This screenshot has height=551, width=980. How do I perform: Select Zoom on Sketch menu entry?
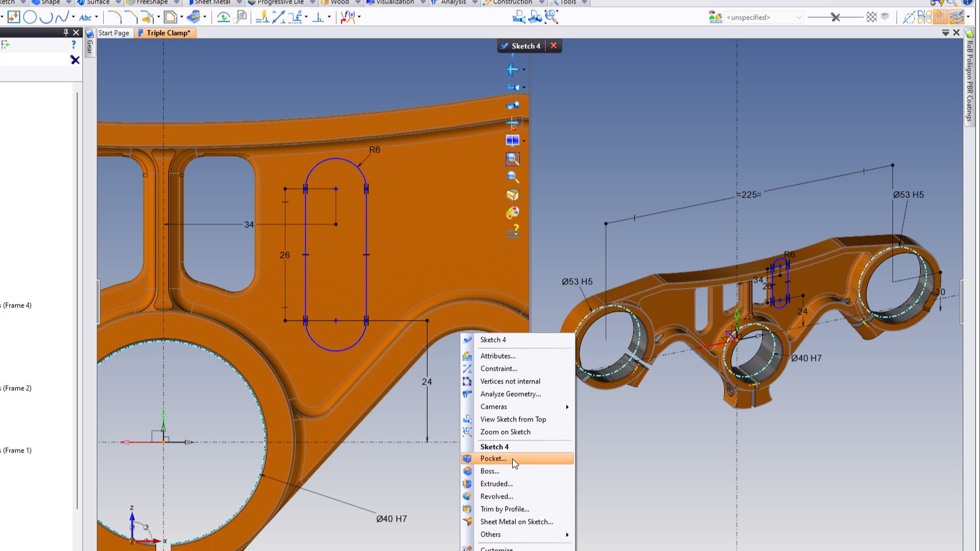505,432
